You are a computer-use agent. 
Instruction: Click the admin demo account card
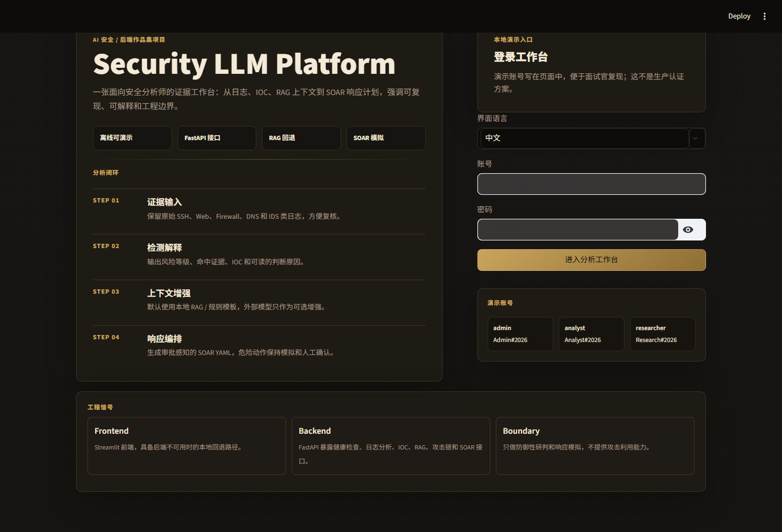[520, 334]
